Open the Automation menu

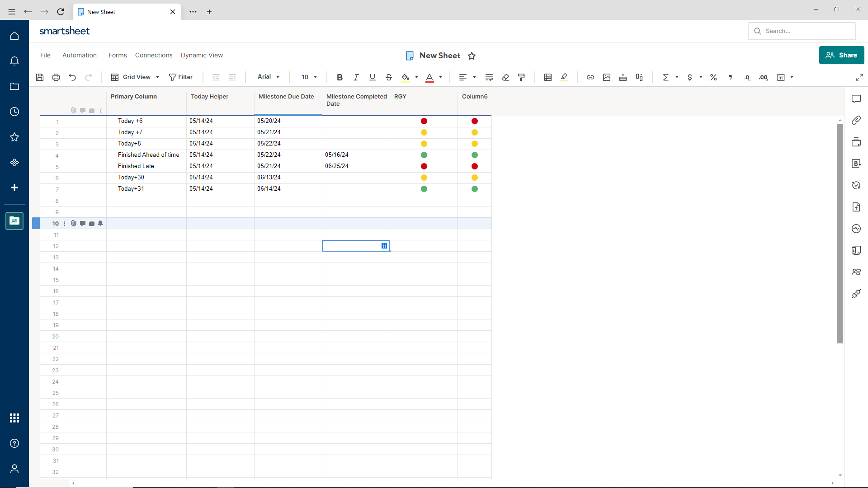(80, 55)
